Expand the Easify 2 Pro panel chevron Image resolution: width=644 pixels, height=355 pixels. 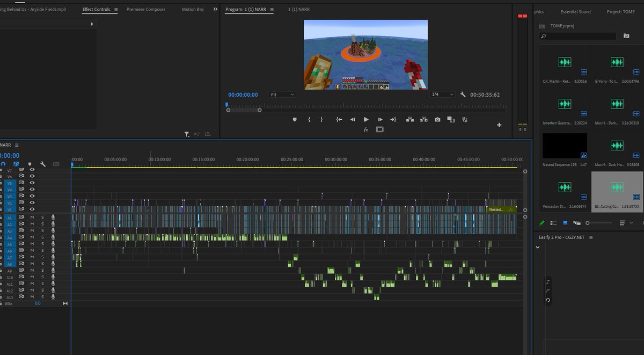point(538,247)
